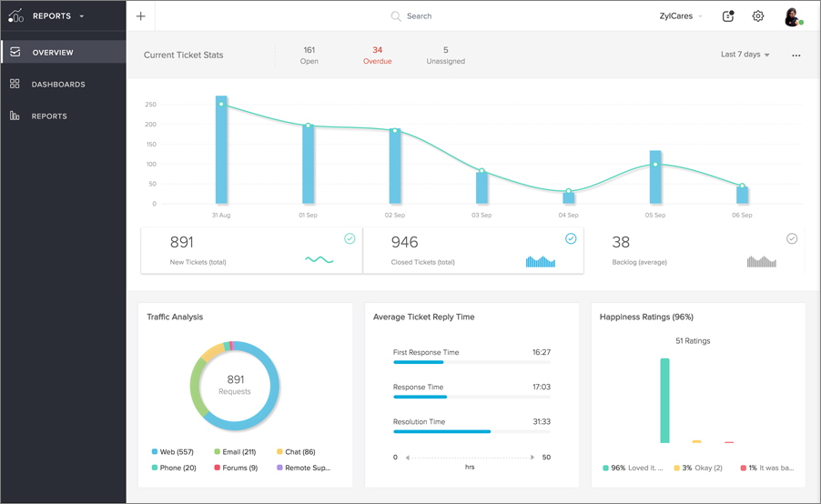Open the three-dots more options menu
Screen dimensions: 821x504
(796, 55)
